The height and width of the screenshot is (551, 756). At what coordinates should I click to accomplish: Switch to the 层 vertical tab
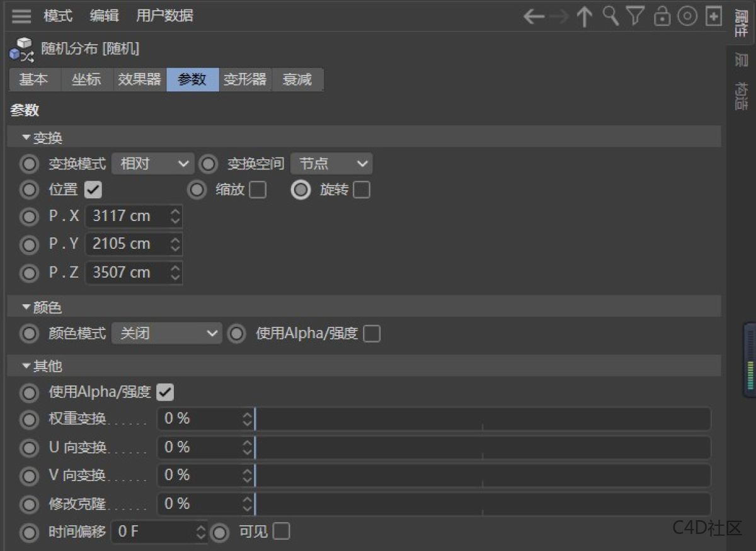click(742, 60)
